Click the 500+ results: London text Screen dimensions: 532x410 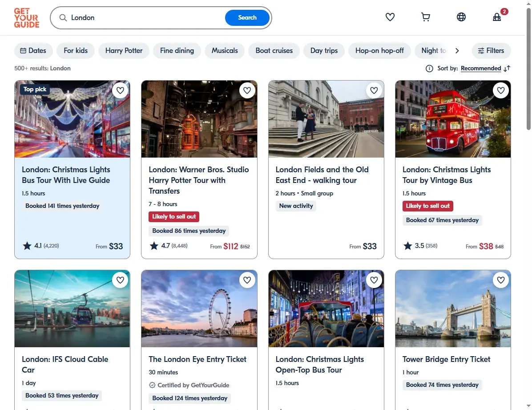click(x=42, y=68)
